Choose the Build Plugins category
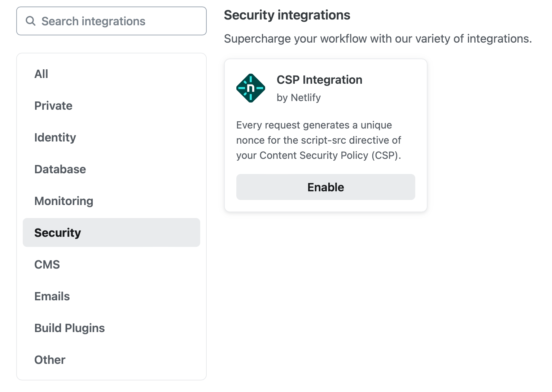Viewport: 552px width, 392px height. point(70,328)
